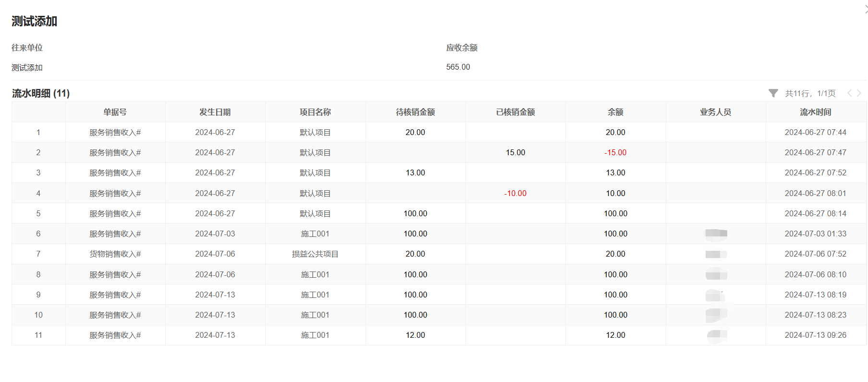868x382 pixels.
Task: Close the 测试添加 detail panel
Action: 865,10
